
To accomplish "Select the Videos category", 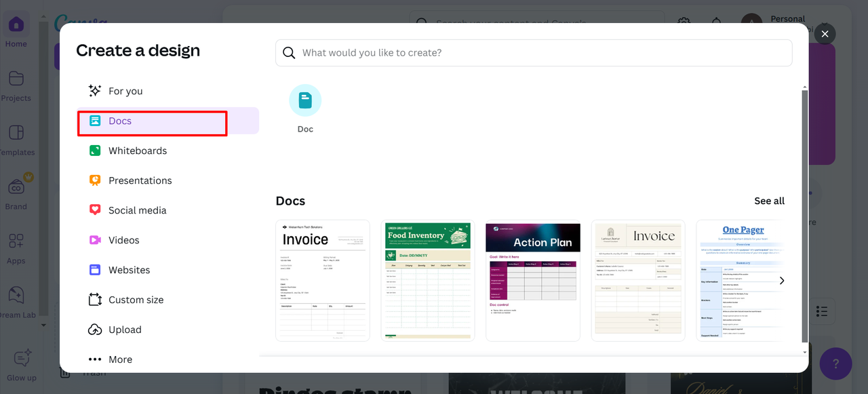I will click(x=168, y=240).
